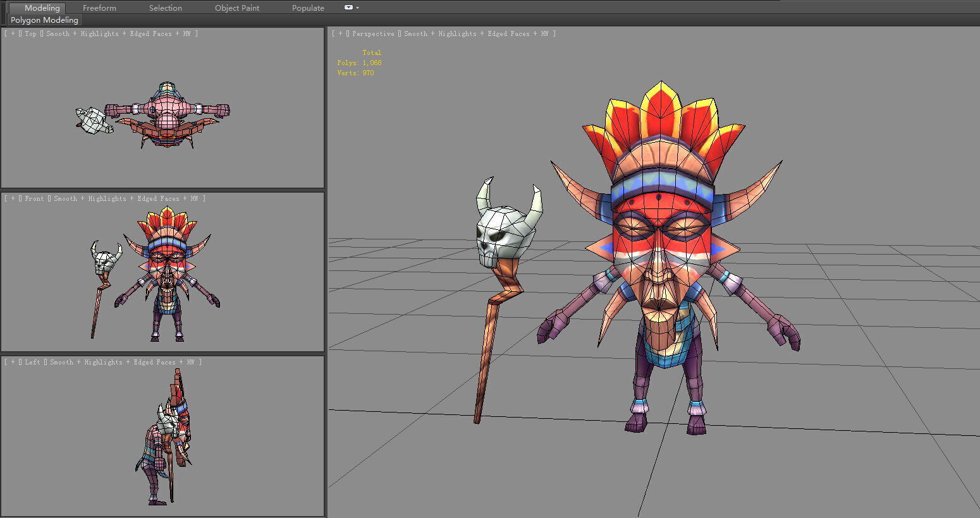Open the Selection ribbon tab
Image resolution: width=980 pixels, height=518 pixels.
[166, 8]
